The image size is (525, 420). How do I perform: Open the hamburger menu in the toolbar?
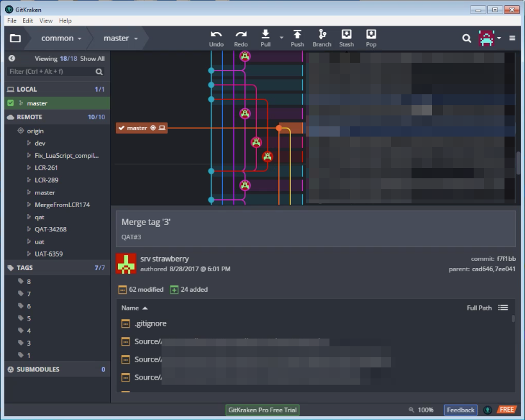pyautogui.click(x=512, y=38)
